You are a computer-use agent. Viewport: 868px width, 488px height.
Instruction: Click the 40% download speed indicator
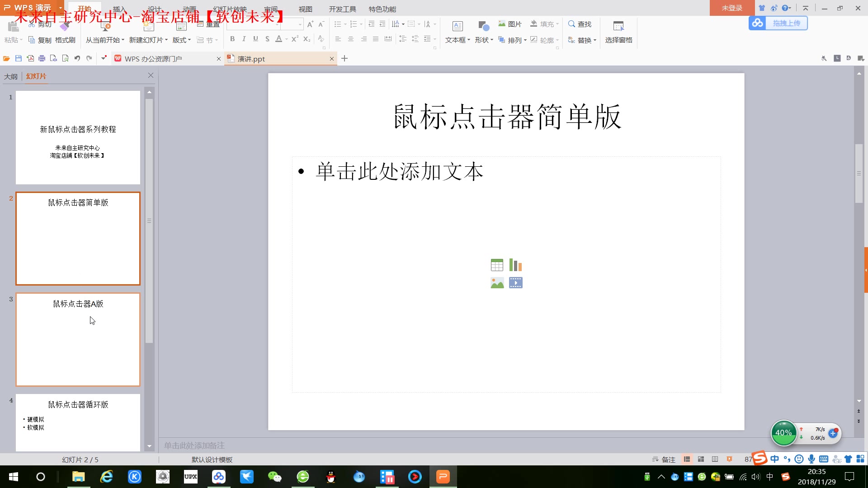click(x=783, y=433)
